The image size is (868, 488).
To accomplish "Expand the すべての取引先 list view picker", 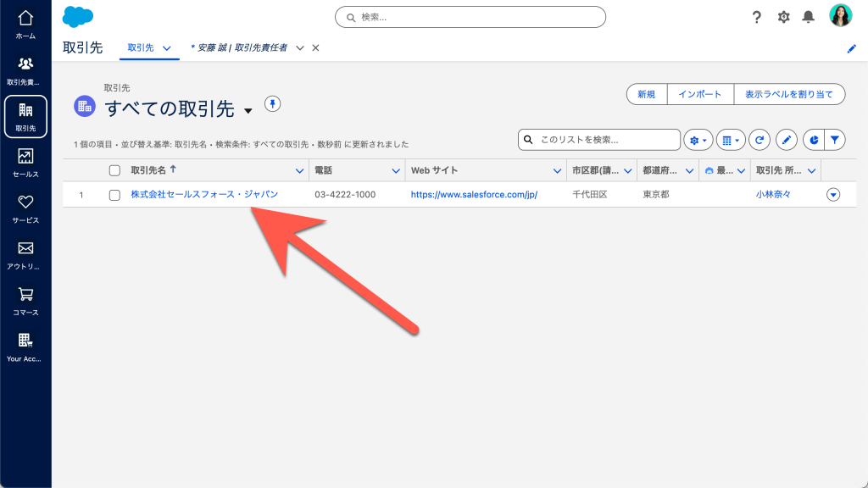I will [x=248, y=111].
